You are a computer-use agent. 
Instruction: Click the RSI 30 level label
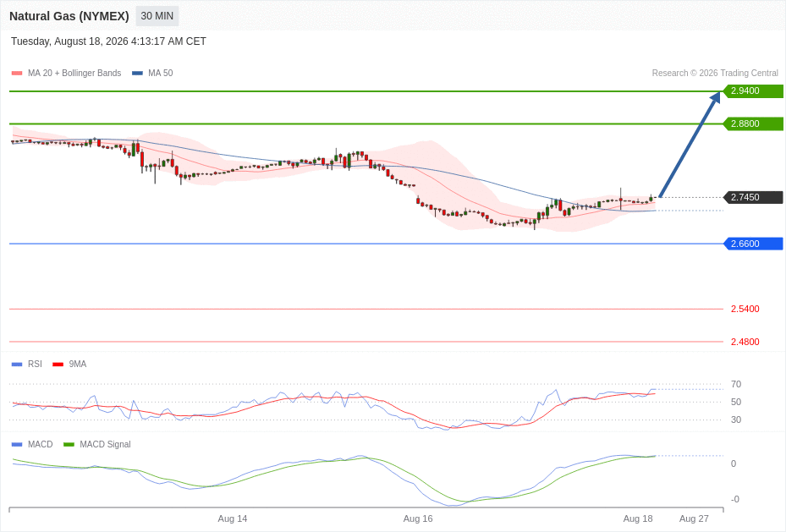pos(736,420)
